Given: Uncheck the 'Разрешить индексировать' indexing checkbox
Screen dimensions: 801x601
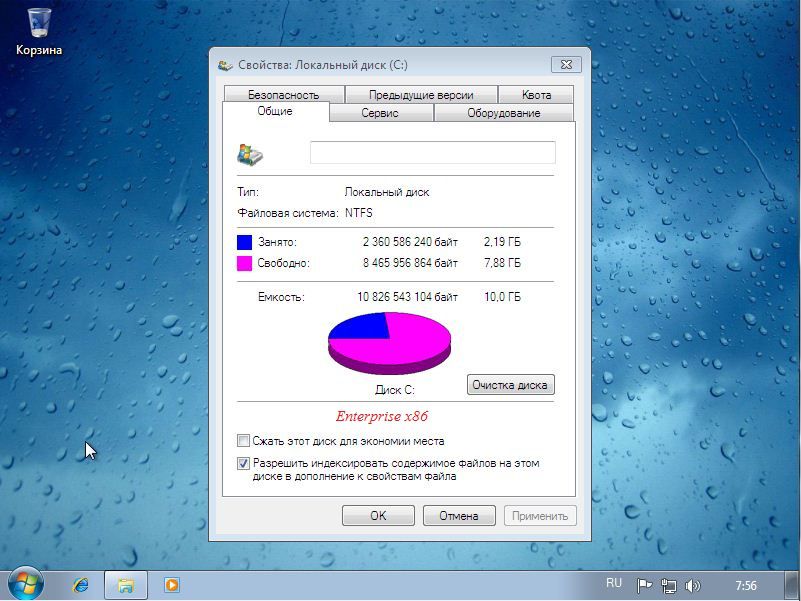Looking at the screenshot, I should [243, 464].
